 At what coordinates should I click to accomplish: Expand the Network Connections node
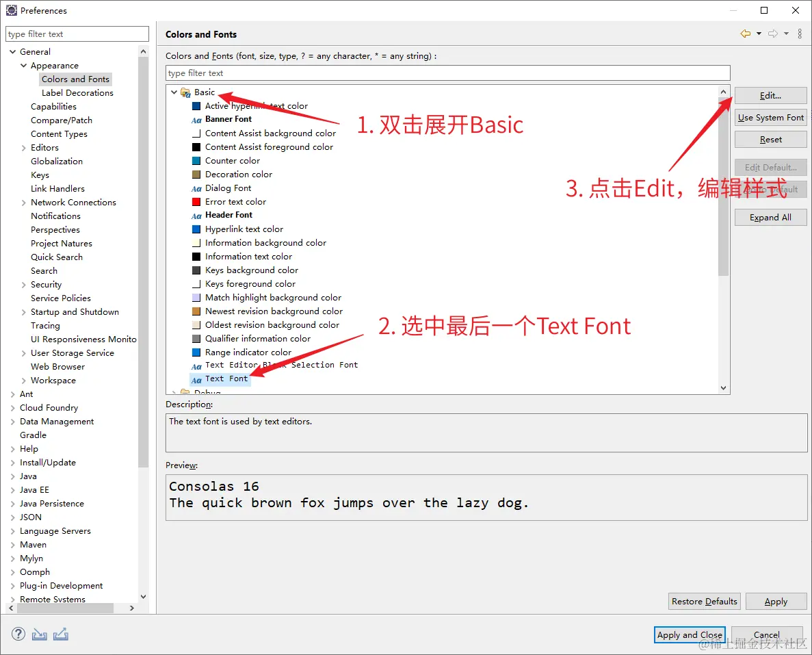[23, 203]
